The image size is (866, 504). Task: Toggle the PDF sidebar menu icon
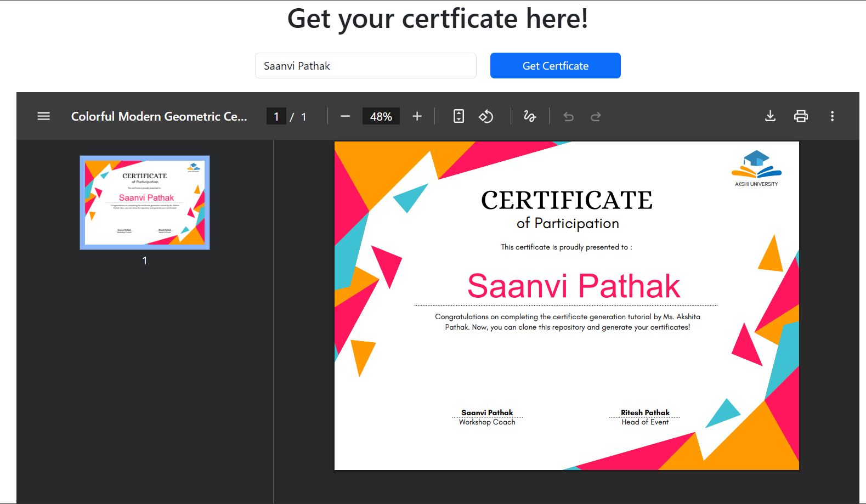44,116
